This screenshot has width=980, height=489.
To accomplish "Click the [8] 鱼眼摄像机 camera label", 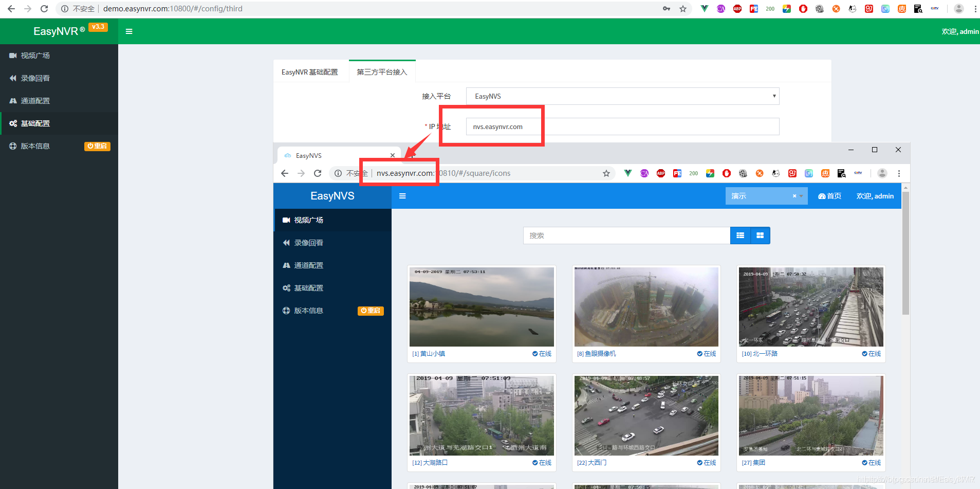I will tap(596, 354).
